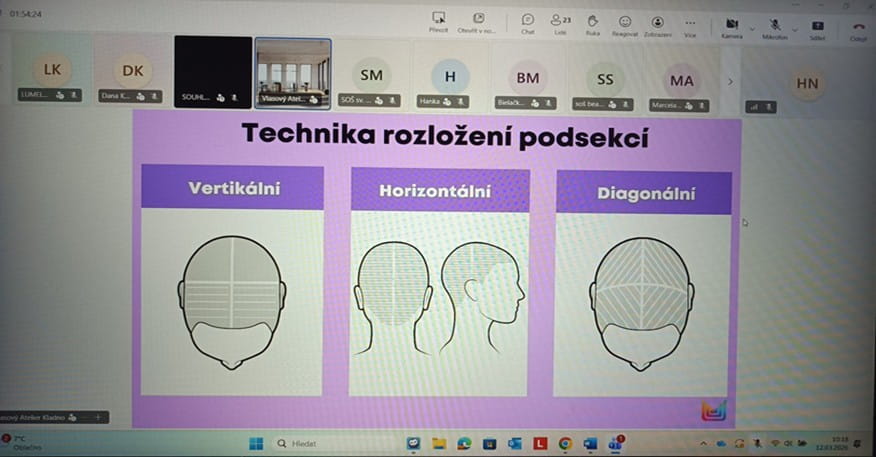Raise hand with the Ruka button
Viewport: 876px width, 457px height.
pyautogui.click(x=592, y=21)
